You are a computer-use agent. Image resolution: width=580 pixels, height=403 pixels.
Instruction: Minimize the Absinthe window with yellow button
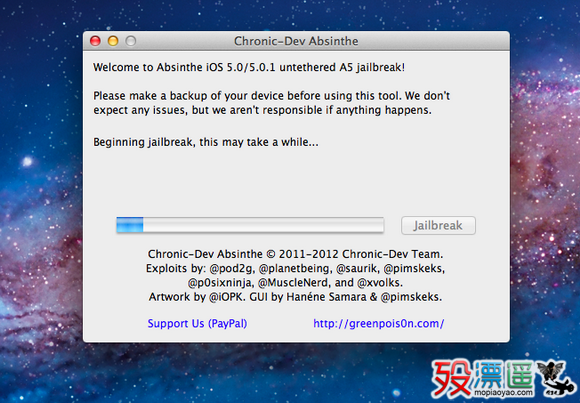click(x=113, y=41)
